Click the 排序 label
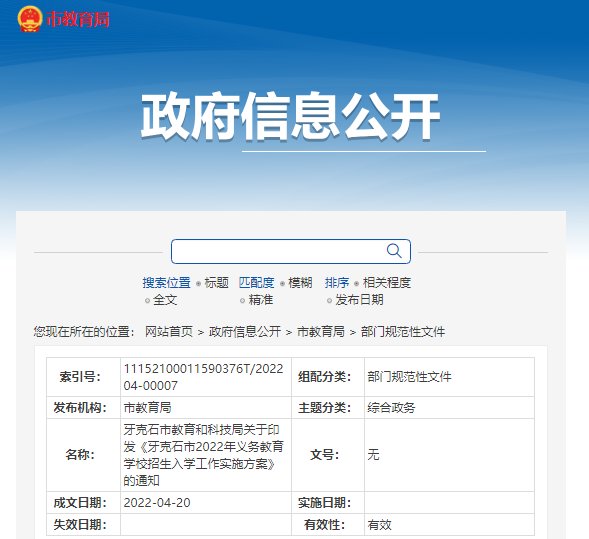The height and width of the screenshot is (539, 589). pos(337,283)
